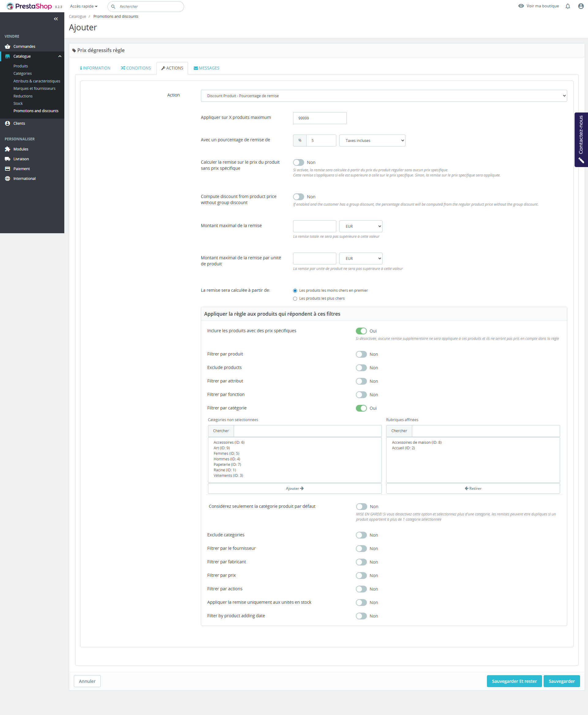The image size is (588, 715).
Task: Enable 'Filtrer par fabricant' switch
Action: coord(361,562)
